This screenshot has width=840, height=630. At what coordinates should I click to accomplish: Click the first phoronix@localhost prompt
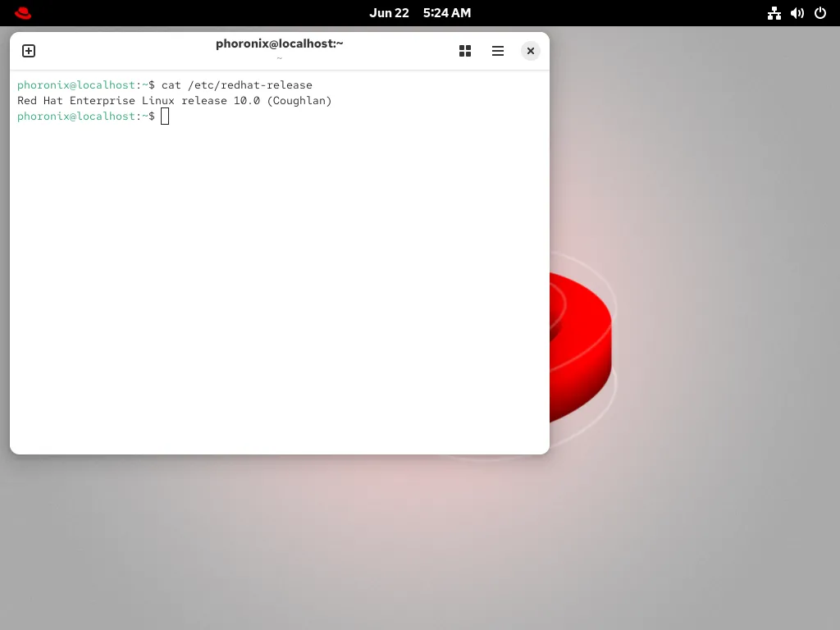pyautogui.click(x=75, y=85)
